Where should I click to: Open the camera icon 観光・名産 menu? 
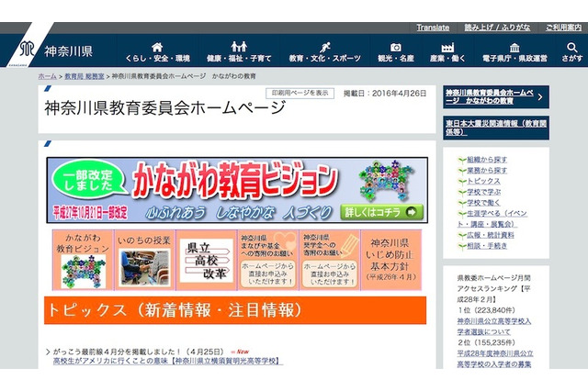[396, 52]
